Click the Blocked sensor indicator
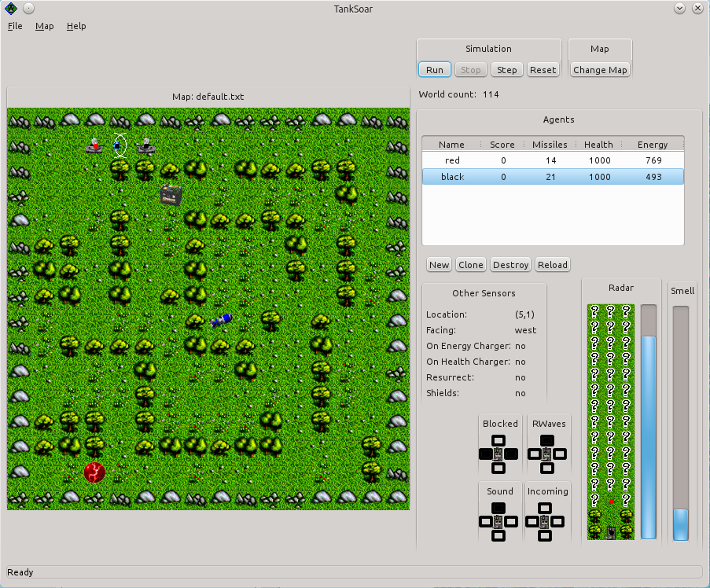Screen dimensions: 710x588 coord(498,454)
